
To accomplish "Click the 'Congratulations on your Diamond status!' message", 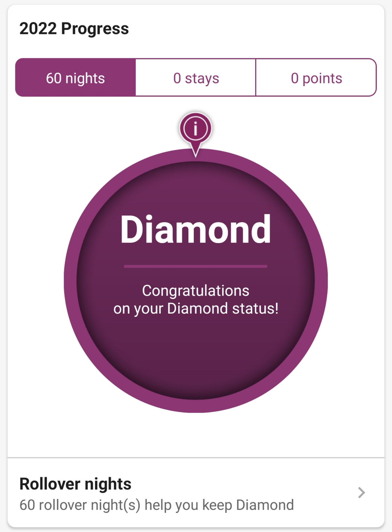I will click(196, 300).
